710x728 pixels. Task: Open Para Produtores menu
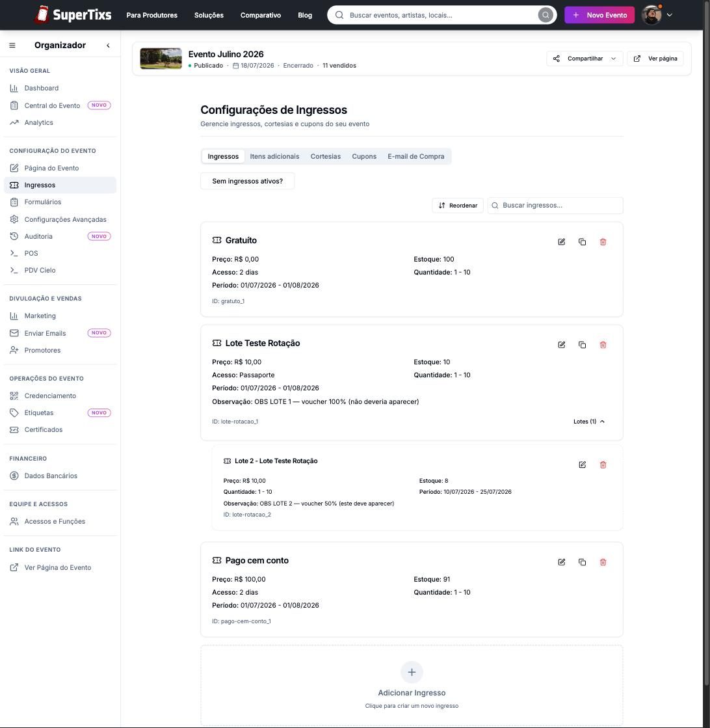[152, 16]
